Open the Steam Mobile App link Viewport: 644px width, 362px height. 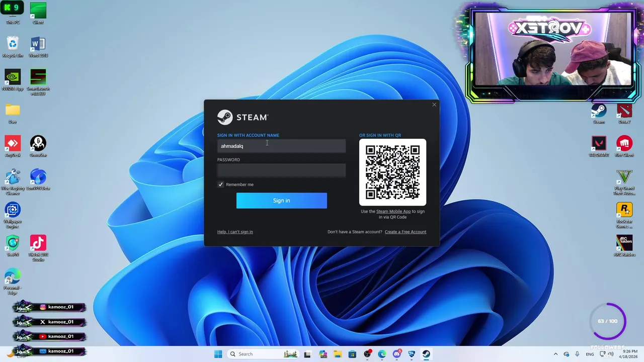(393, 212)
